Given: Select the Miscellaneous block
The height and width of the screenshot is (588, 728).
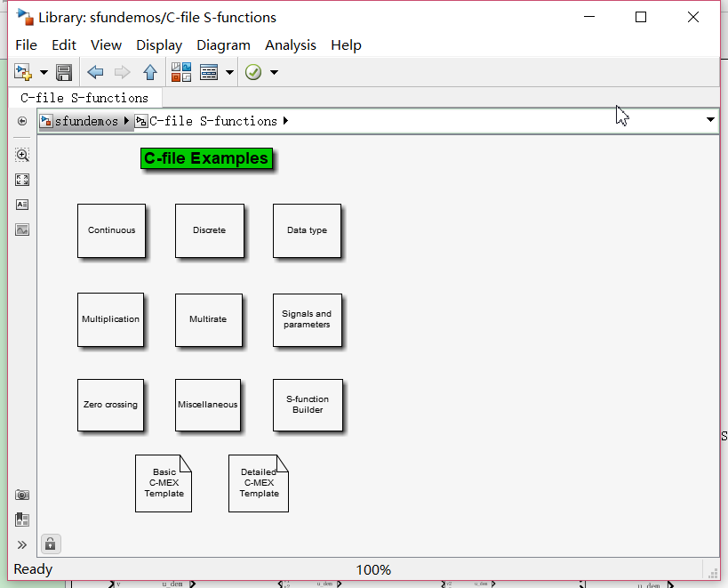Looking at the screenshot, I should (207, 405).
